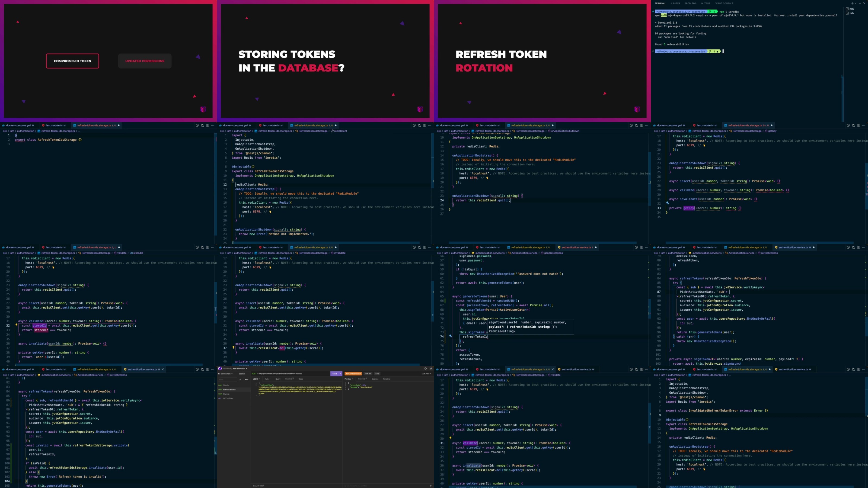Split editor in the invalidate breadcrumb editor
Image resolution: width=868 pixels, height=488 pixels.
point(424,247)
